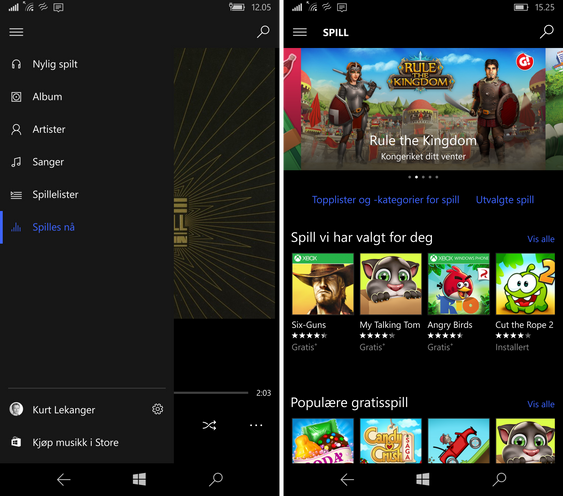Open Candy Crush Saga tile

[x=391, y=441]
